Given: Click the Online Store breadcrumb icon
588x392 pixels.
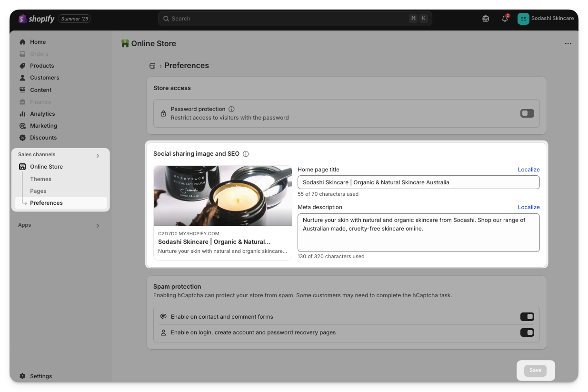Looking at the screenshot, I should click(x=152, y=66).
